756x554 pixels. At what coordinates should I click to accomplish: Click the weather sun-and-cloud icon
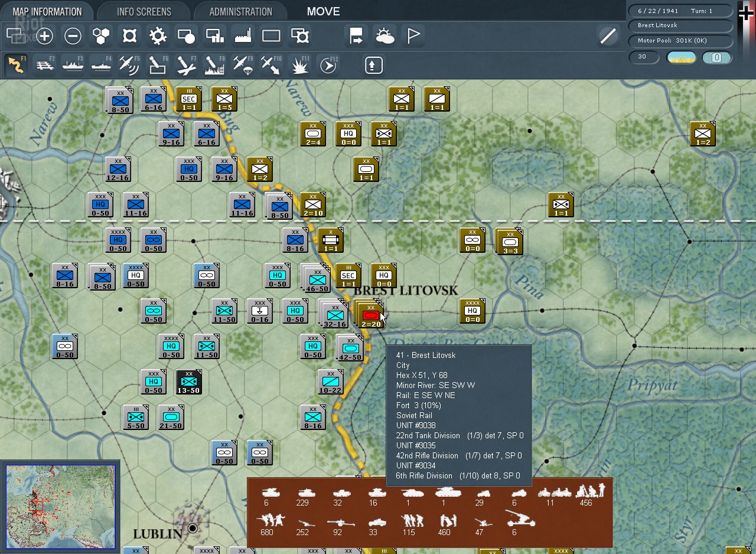384,36
